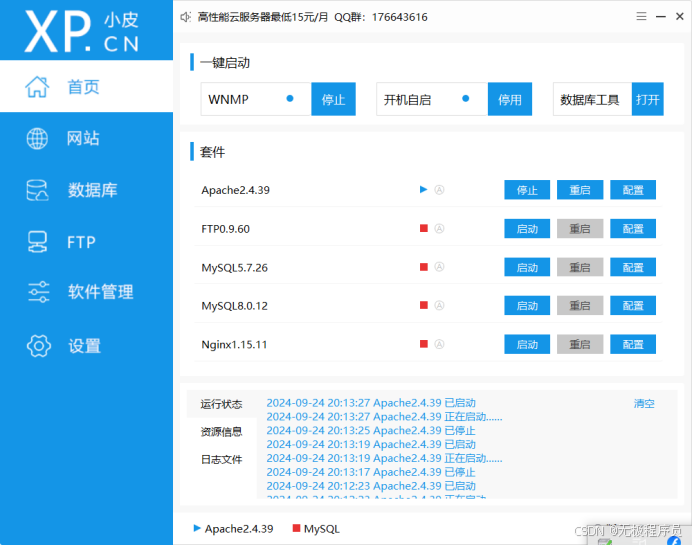692x545 pixels.
Task: Click Nginx1.15.11 red stopped indicator
Action: pos(424,344)
